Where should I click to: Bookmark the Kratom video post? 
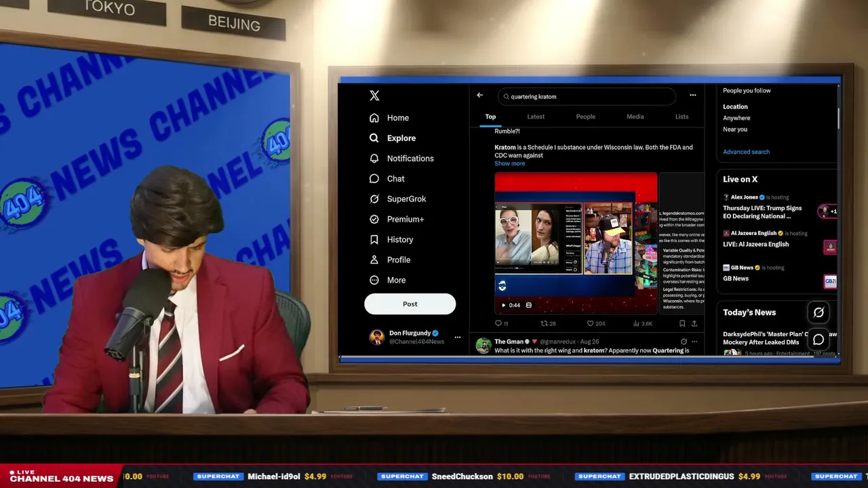tap(682, 324)
